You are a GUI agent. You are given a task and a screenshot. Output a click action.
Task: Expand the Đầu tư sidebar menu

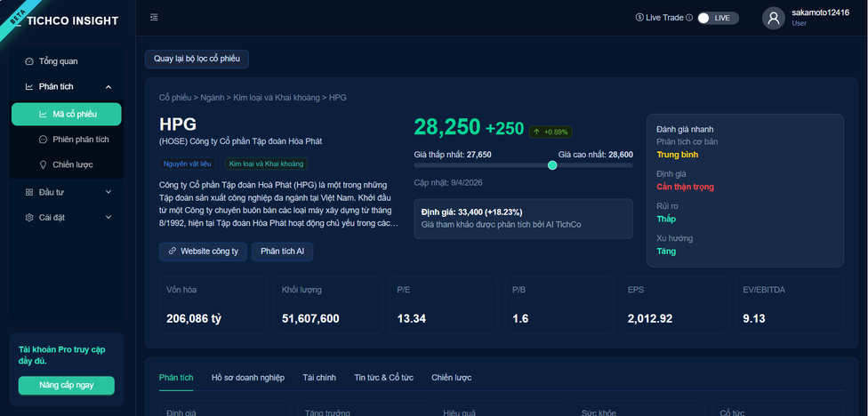[x=108, y=192]
